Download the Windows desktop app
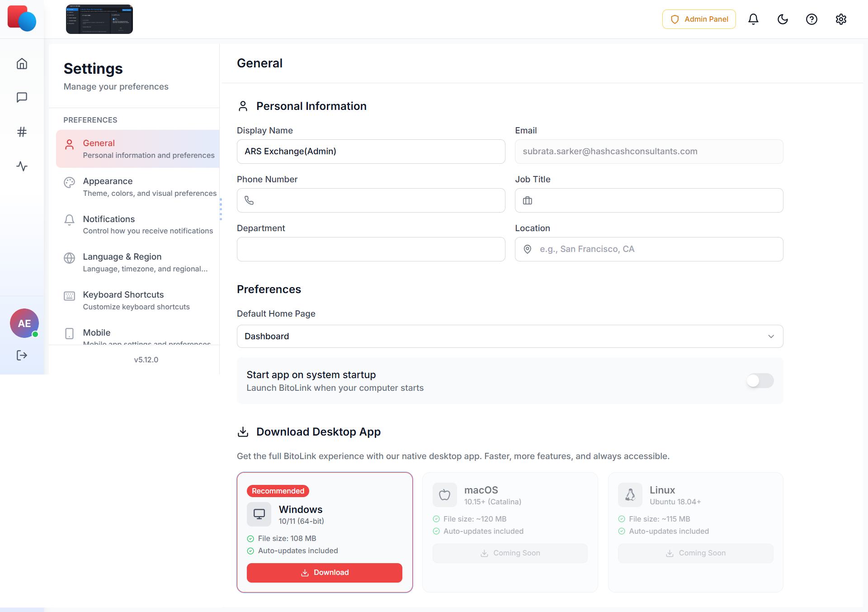The width and height of the screenshot is (868, 612). point(325,573)
